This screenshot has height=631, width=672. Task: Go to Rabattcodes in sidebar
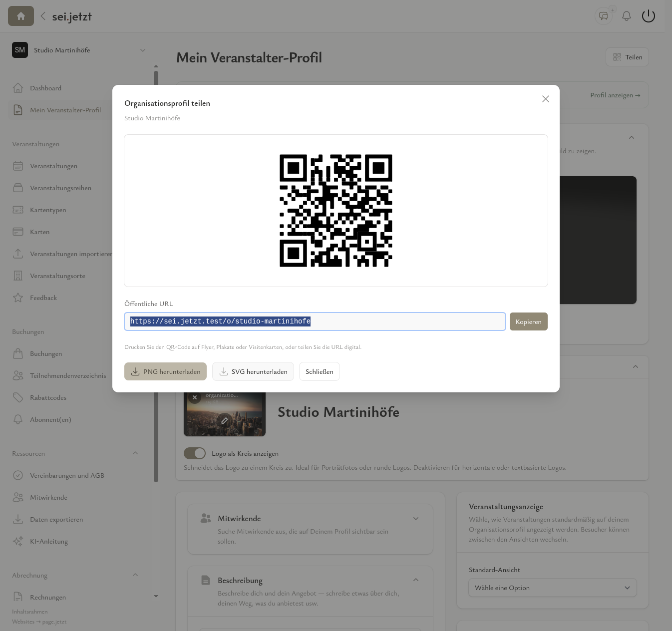click(48, 397)
